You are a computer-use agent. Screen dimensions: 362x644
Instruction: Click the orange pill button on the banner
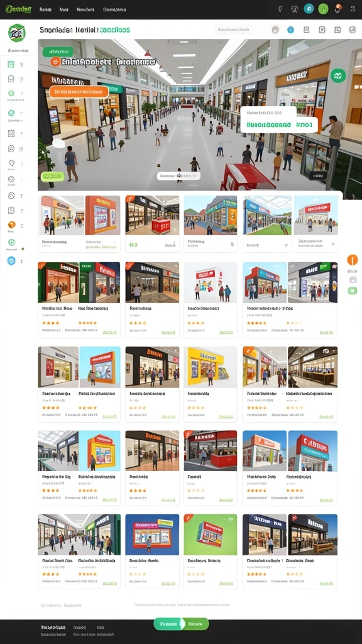tap(79, 92)
